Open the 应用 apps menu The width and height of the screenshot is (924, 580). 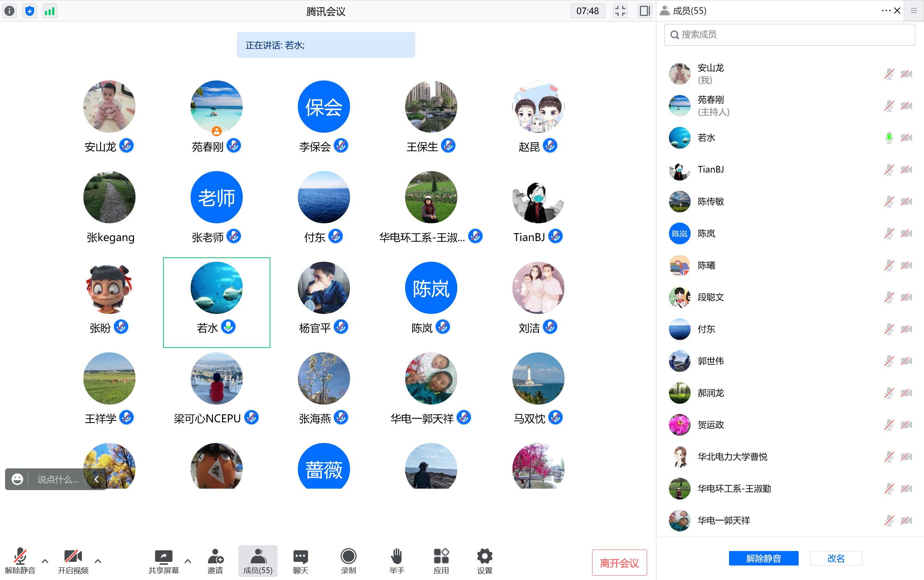coord(441,560)
